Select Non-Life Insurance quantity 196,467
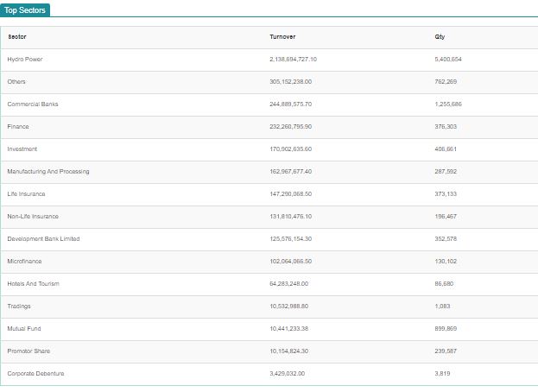 pyautogui.click(x=446, y=216)
